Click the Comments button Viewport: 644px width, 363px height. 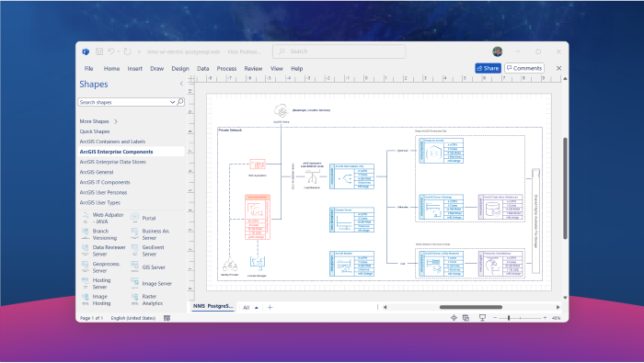click(524, 68)
